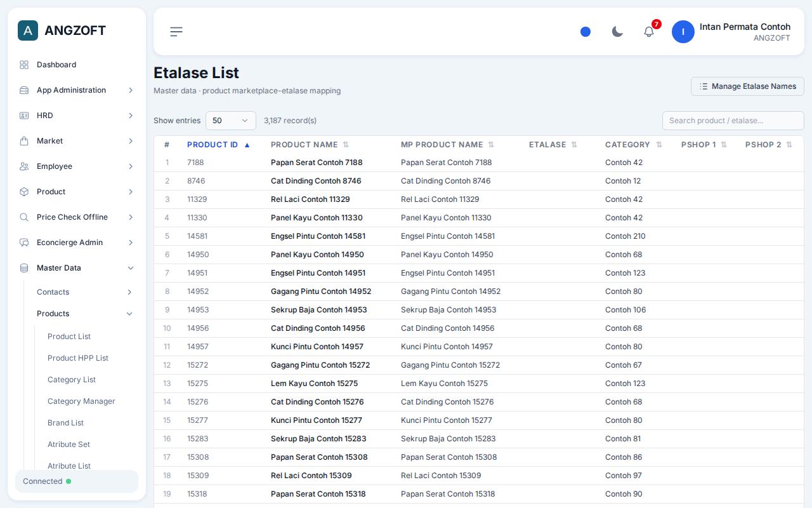Image resolution: width=812 pixels, height=508 pixels.
Task: Click product ID 7188 cell
Action: pyautogui.click(x=195, y=163)
